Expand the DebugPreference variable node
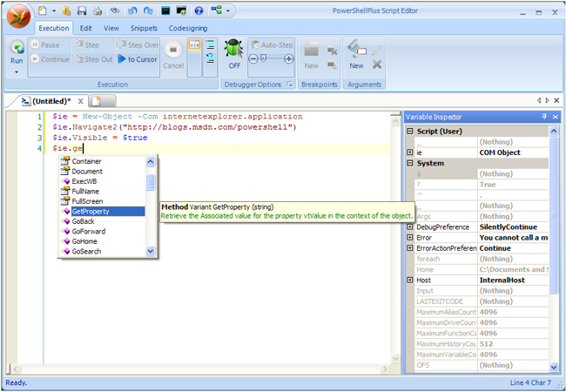This screenshot has width=566, height=392. pos(410,227)
